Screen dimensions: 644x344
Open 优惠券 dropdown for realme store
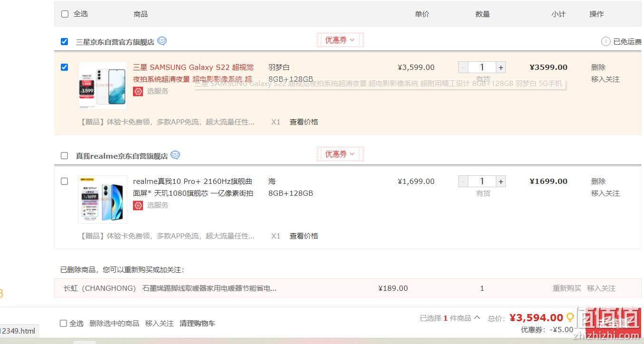(x=340, y=154)
